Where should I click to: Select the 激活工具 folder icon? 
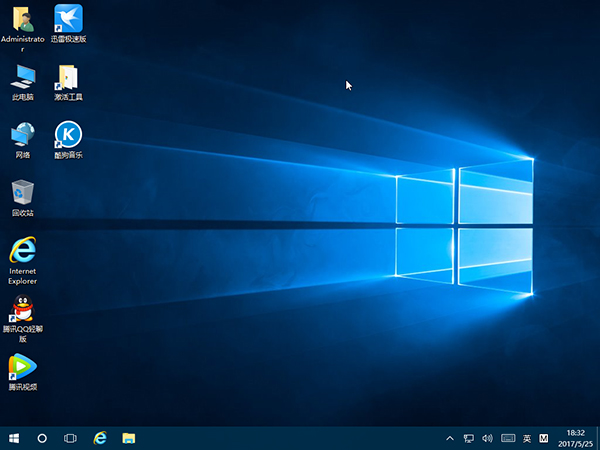[x=68, y=77]
